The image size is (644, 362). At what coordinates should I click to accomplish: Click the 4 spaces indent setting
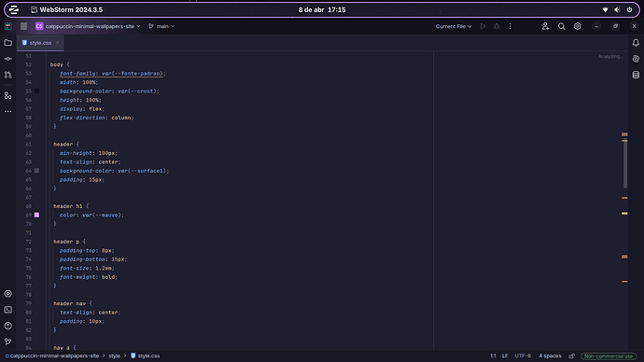(550, 355)
